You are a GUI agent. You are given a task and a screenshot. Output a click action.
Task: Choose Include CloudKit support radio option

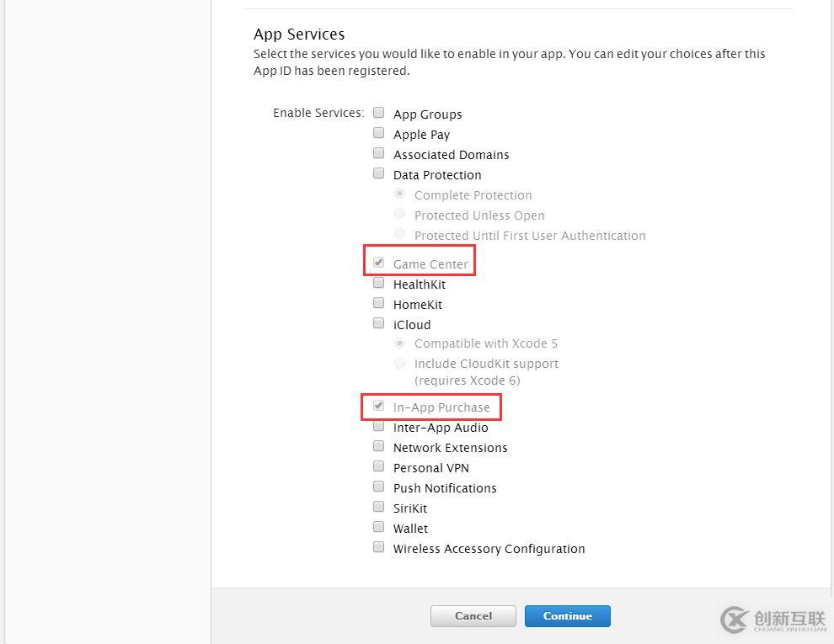pos(400,364)
